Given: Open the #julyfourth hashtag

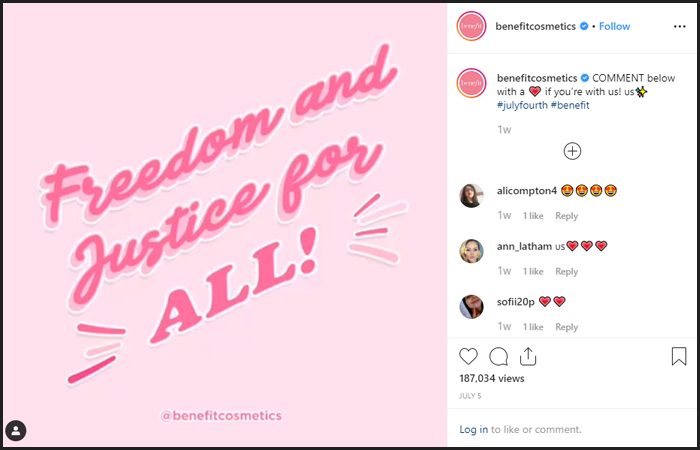Looking at the screenshot, I should (522, 105).
